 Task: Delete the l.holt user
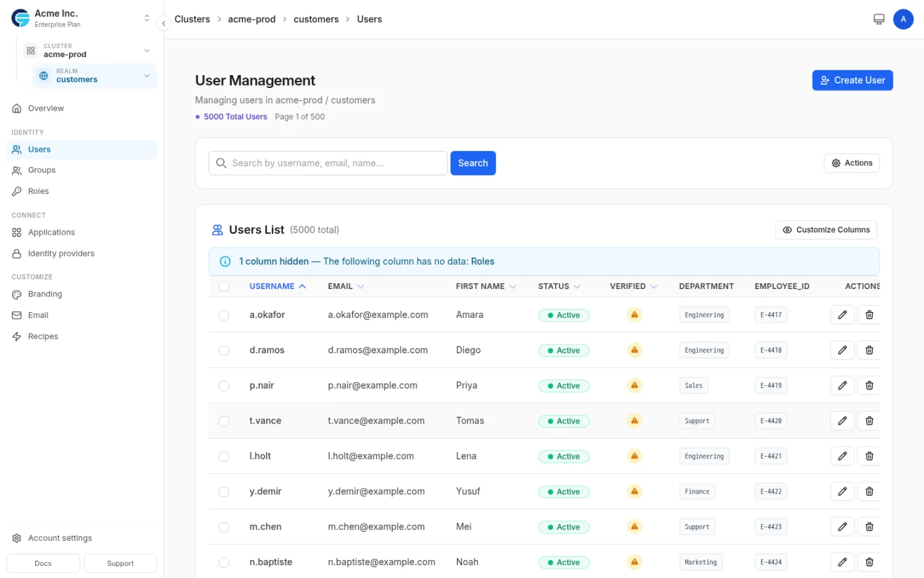coord(869,456)
